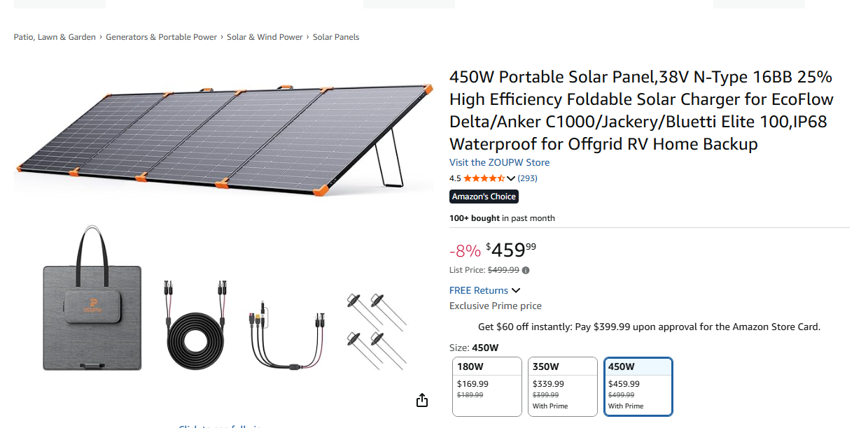Choose the 180W size option
Image resolution: width=868 pixels, height=428 pixels.
tap(487, 386)
